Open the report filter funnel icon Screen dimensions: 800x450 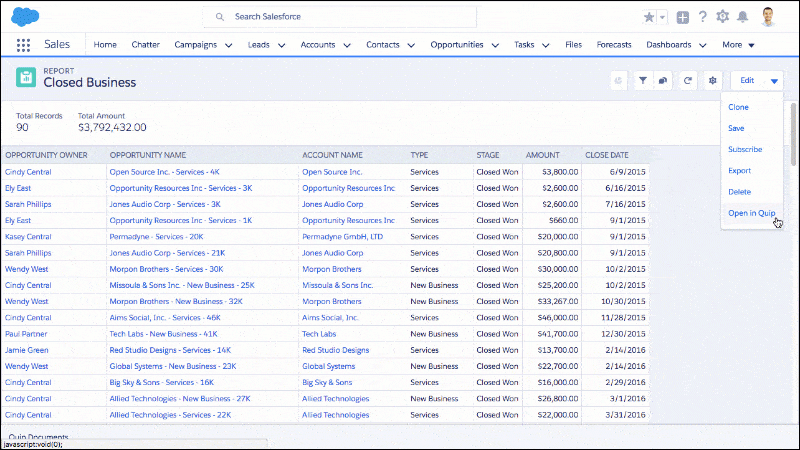[x=643, y=80]
